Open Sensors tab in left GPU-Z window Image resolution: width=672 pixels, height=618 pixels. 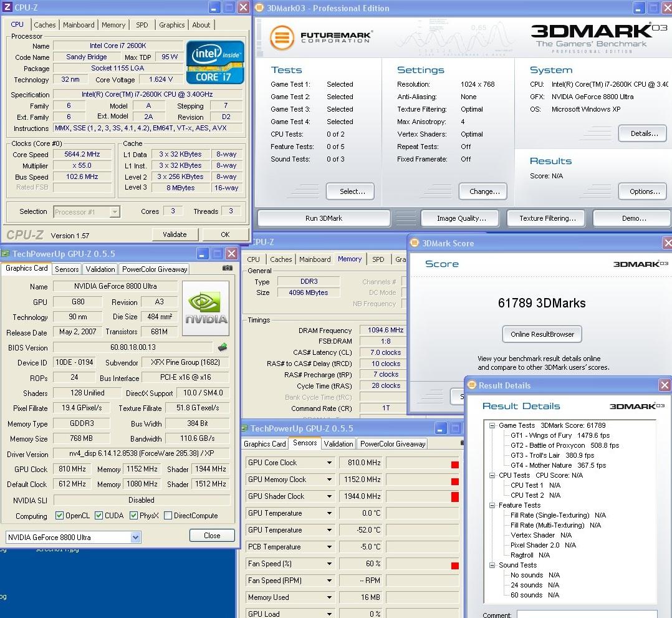(67, 269)
